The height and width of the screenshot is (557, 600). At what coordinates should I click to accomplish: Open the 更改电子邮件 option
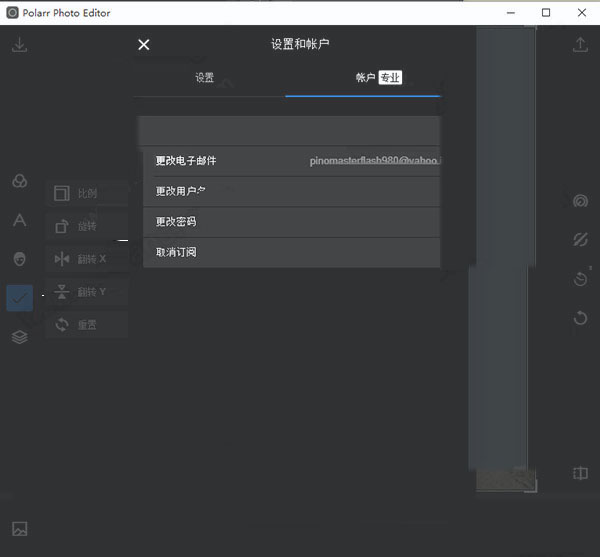click(x=291, y=161)
